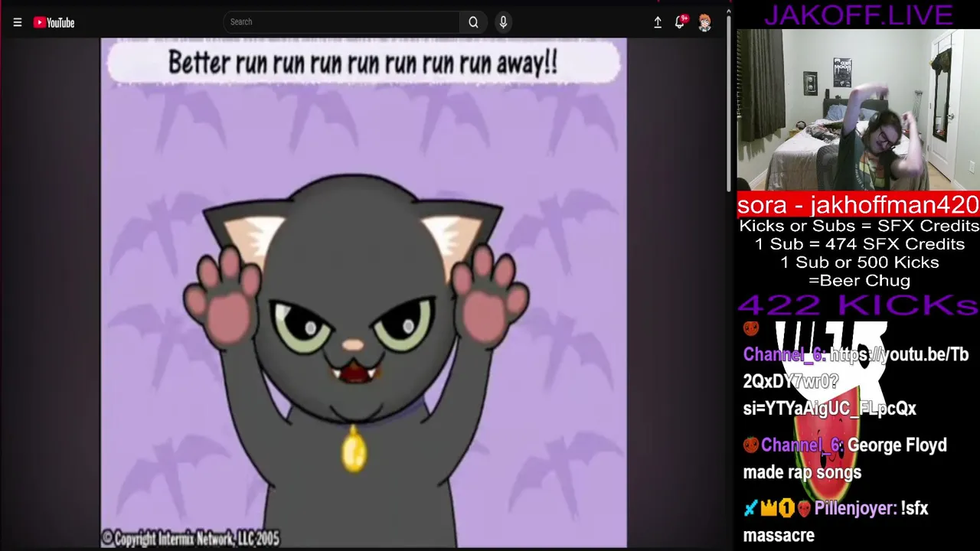980x551 pixels.
Task: Start voice search with microphone icon
Action: click(x=503, y=22)
